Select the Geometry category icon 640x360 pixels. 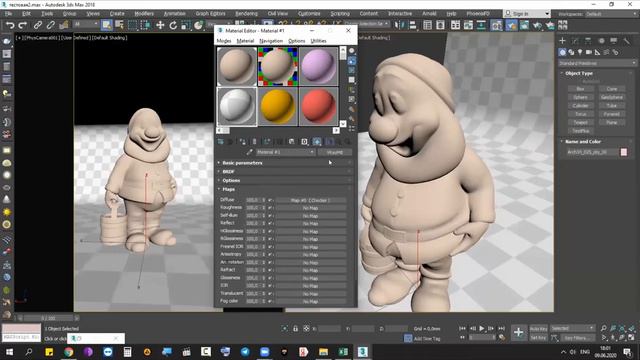click(x=562, y=52)
